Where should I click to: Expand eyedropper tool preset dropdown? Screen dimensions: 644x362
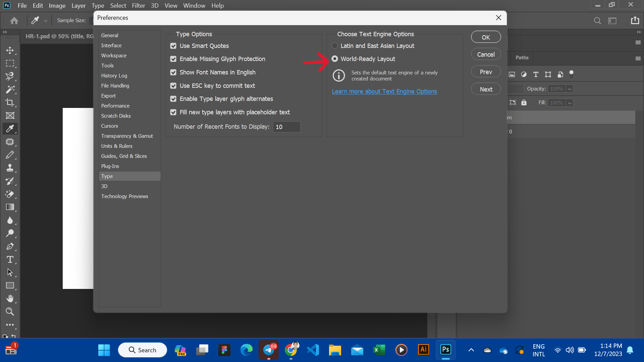tap(46, 21)
